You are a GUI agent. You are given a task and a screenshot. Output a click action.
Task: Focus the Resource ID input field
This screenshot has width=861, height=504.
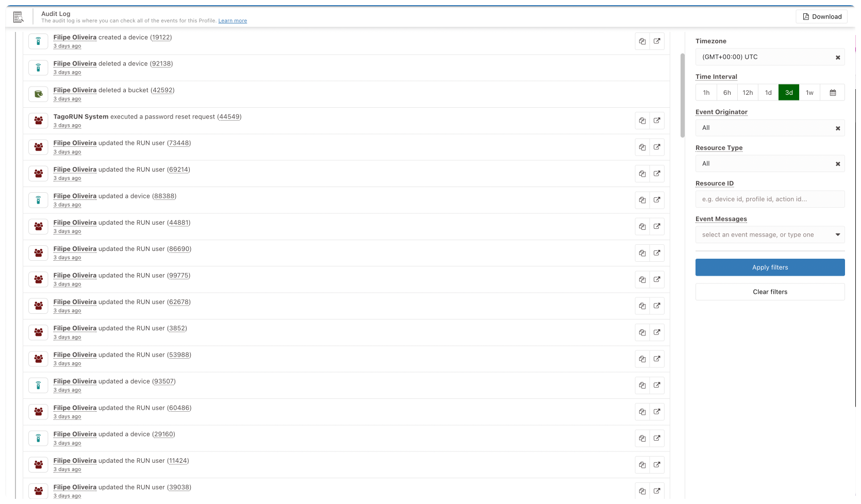pos(770,199)
